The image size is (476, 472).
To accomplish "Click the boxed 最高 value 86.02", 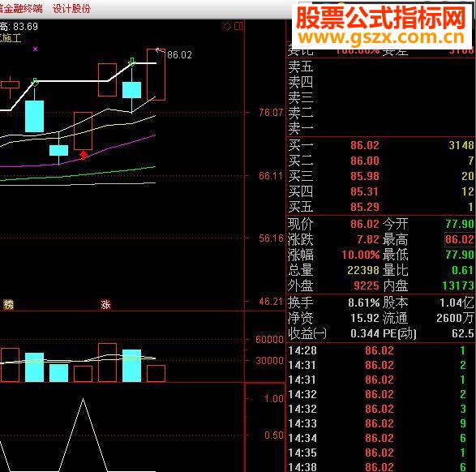I will pyautogui.click(x=459, y=239).
